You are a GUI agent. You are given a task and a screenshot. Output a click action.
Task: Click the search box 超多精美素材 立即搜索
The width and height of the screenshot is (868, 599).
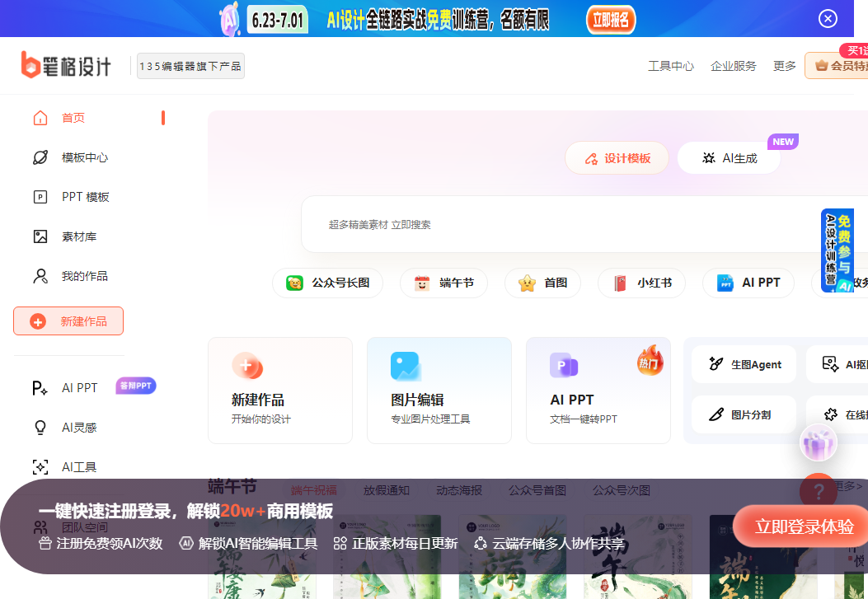pyautogui.click(x=584, y=225)
